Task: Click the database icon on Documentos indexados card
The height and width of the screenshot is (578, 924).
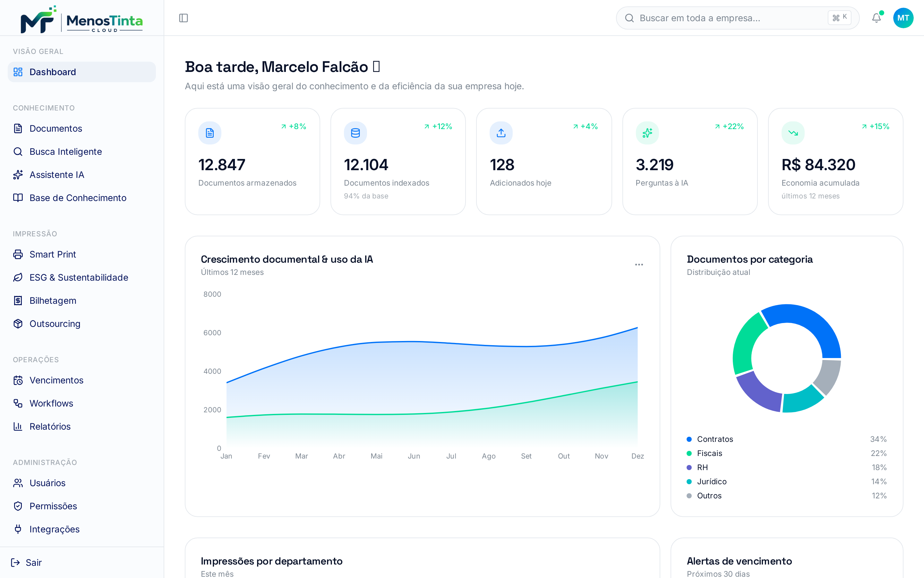Action: [355, 133]
